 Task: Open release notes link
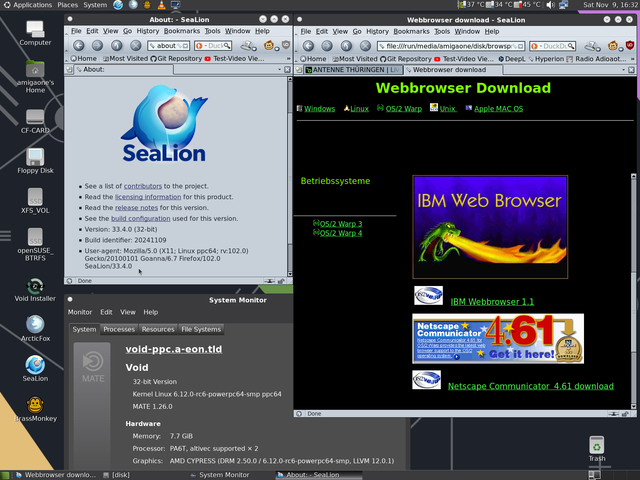pos(136,208)
